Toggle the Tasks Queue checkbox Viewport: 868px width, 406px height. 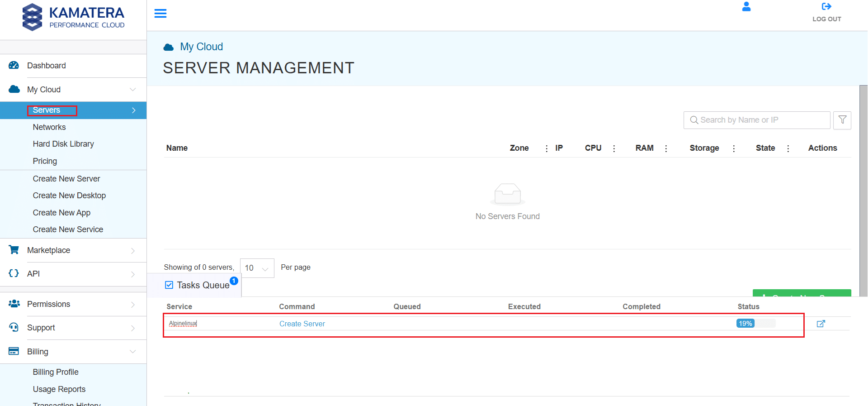[169, 285]
